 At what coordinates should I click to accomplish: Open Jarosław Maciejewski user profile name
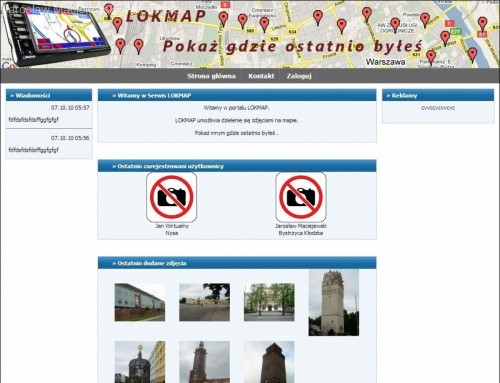[301, 226]
